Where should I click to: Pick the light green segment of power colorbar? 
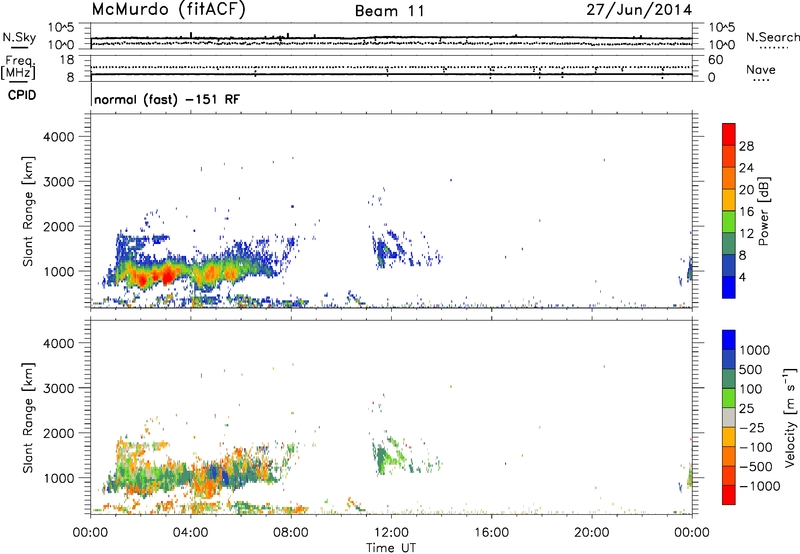point(729,222)
